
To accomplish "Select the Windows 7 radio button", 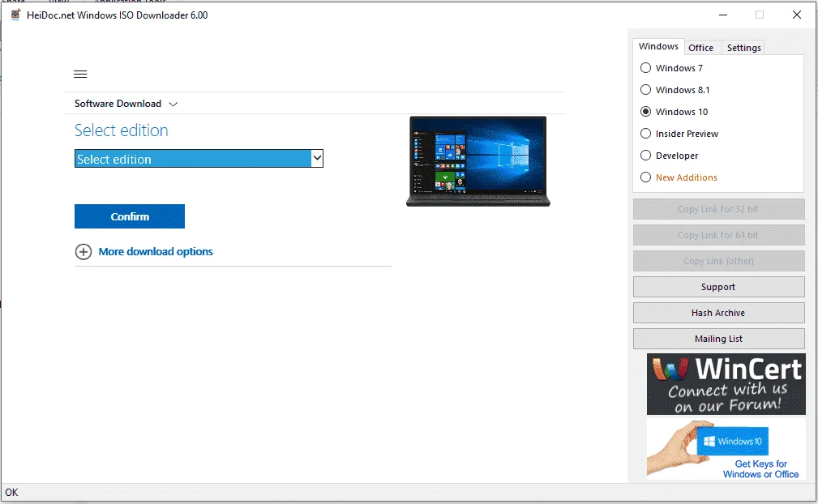I will point(646,68).
